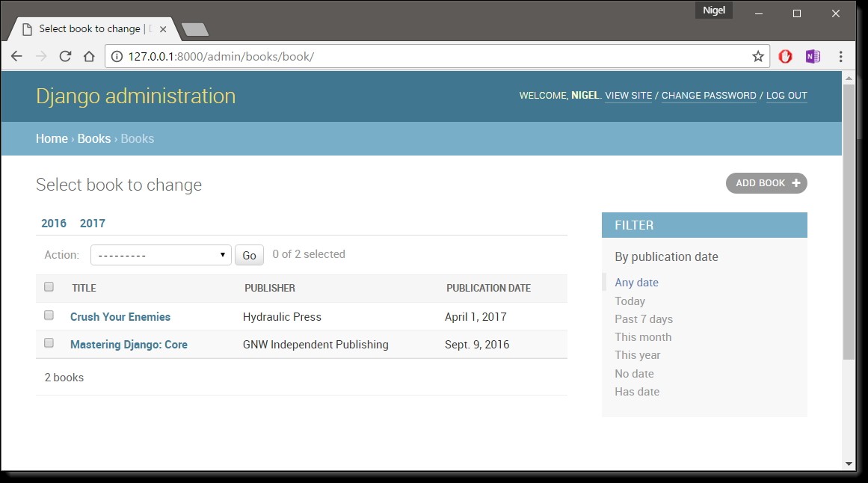Select 'This month' date filter
This screenshot has width=868, height=483.
point(643,337)
